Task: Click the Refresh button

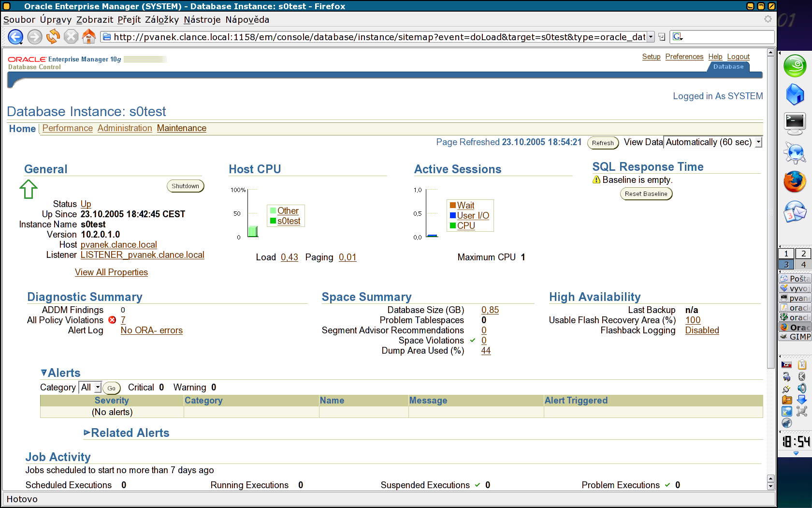Action: coord(603,143)
